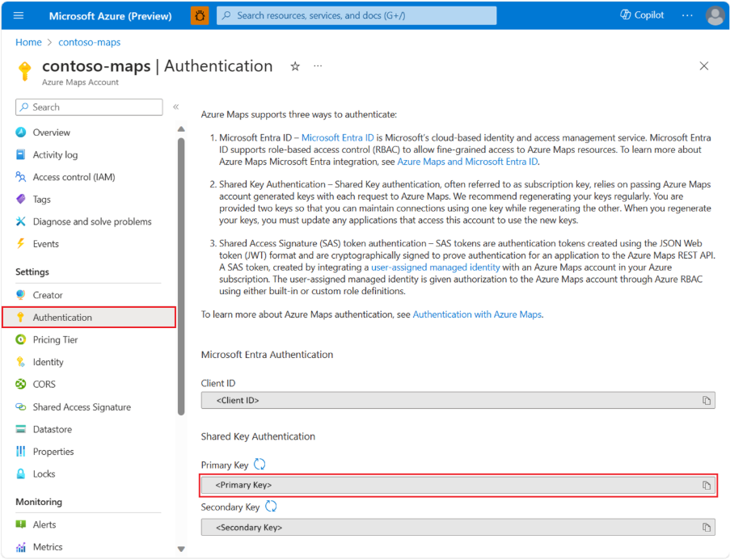
Task: Regenerate the Secondary Key
Action: [x=272, y=507]
